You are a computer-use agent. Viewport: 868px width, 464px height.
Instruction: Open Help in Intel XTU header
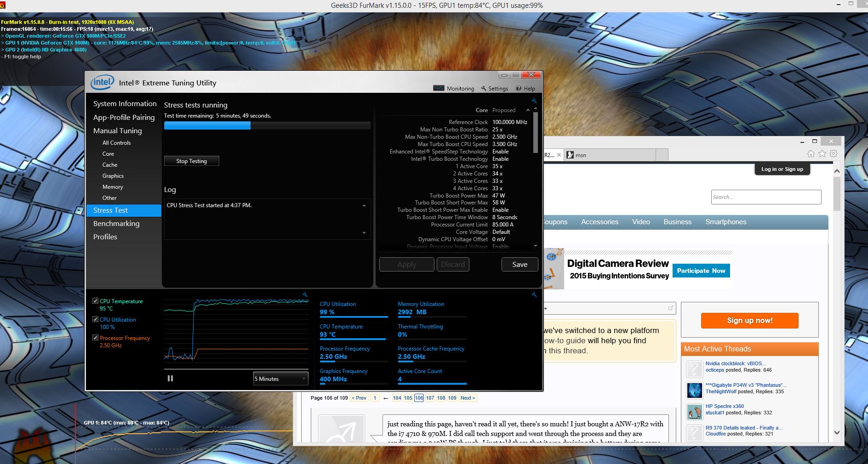525,88
